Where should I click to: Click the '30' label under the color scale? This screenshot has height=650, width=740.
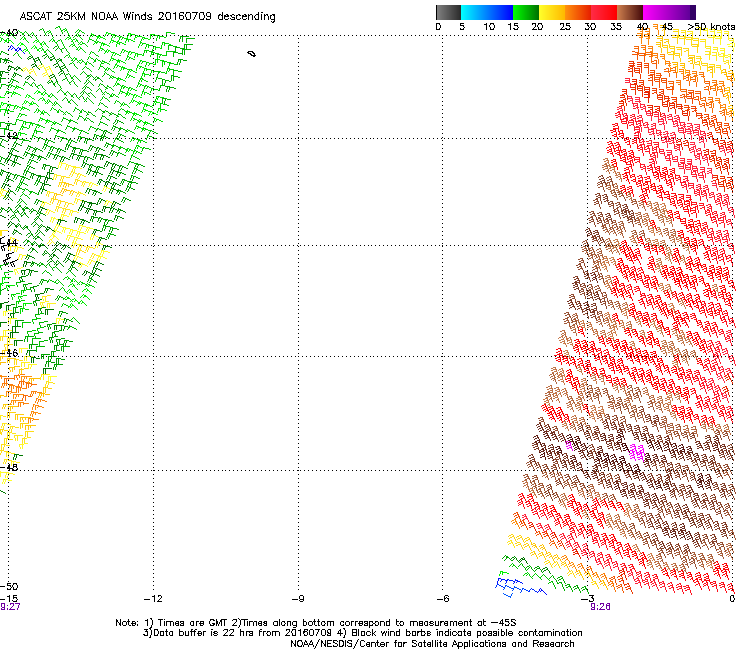coord(590,27)
